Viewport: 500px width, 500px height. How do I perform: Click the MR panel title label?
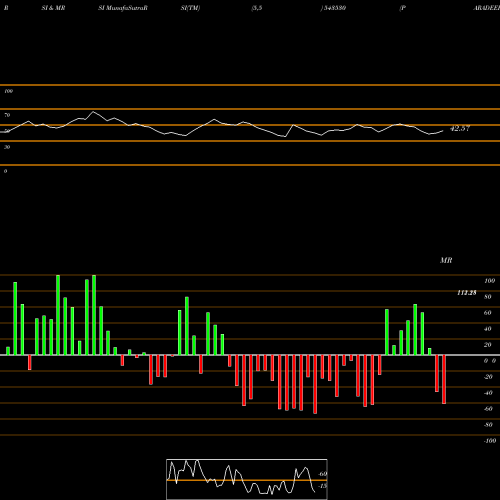point(446,260)
